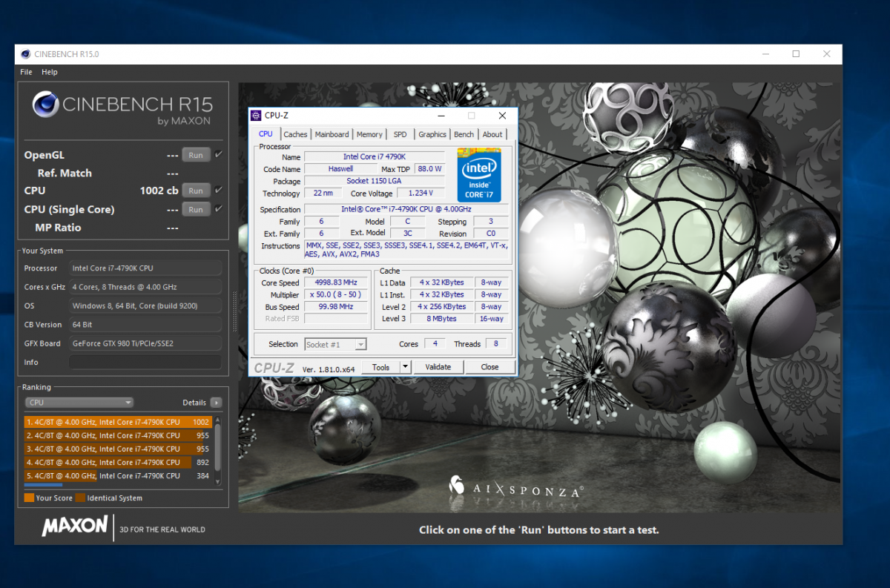
Task: Click the Close button in CPU-Z
Action: coord(489,367)
